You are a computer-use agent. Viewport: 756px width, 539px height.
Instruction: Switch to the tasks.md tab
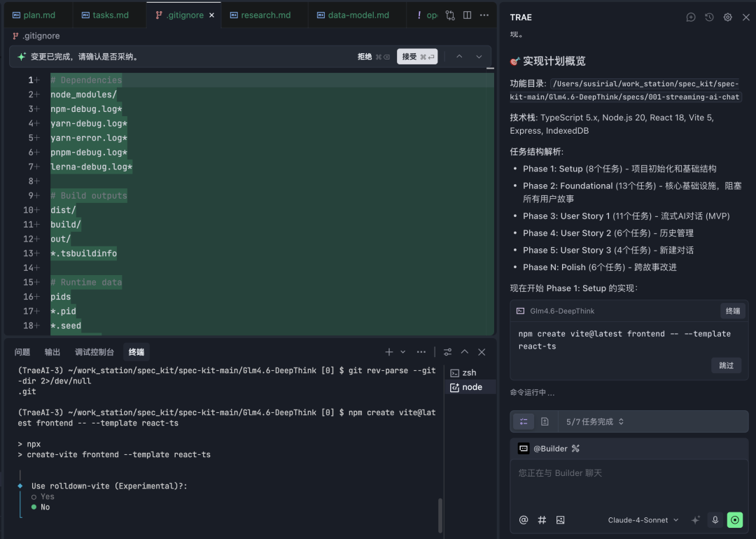(x=105, y=15)
